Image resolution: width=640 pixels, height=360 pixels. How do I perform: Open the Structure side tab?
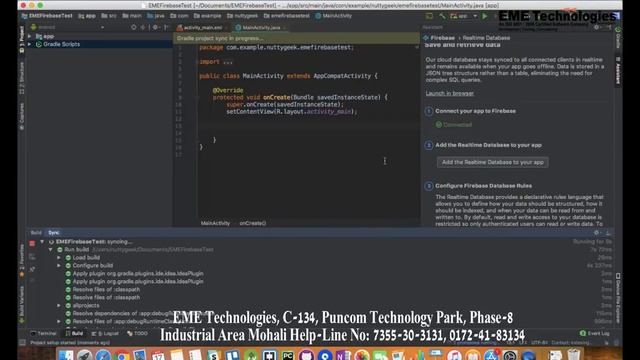22,78
